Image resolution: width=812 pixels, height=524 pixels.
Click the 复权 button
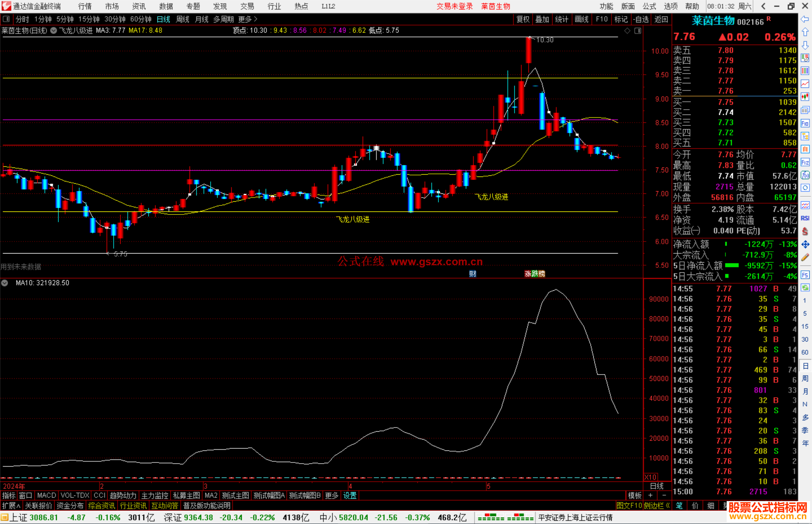click(523, 19)
